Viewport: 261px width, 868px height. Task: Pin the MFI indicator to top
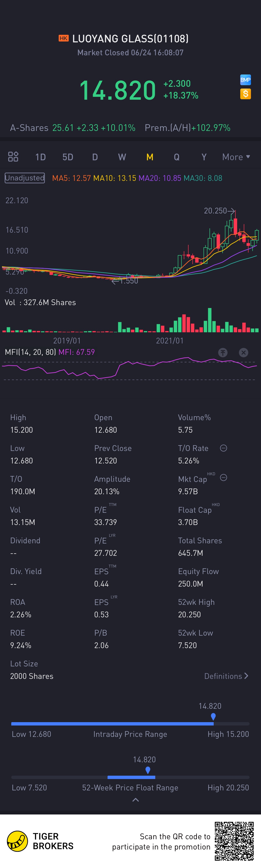point(223,352)
